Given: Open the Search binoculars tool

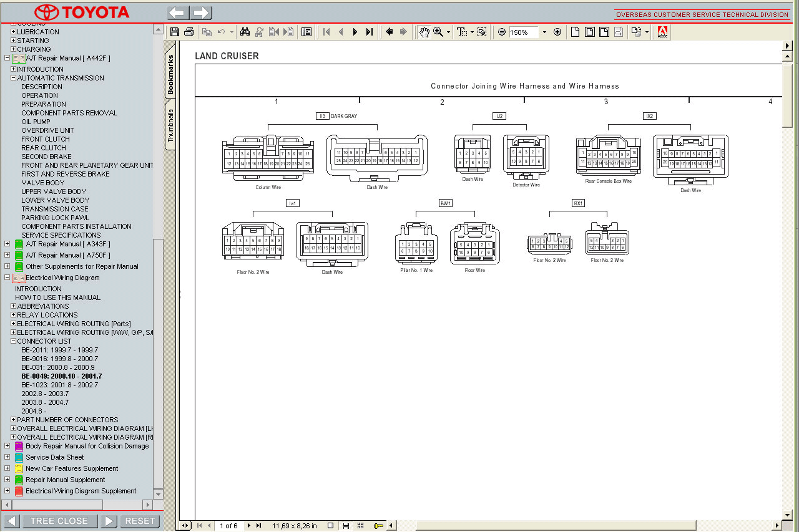Looking at the screenshot, I should click(x=245, y=32).
